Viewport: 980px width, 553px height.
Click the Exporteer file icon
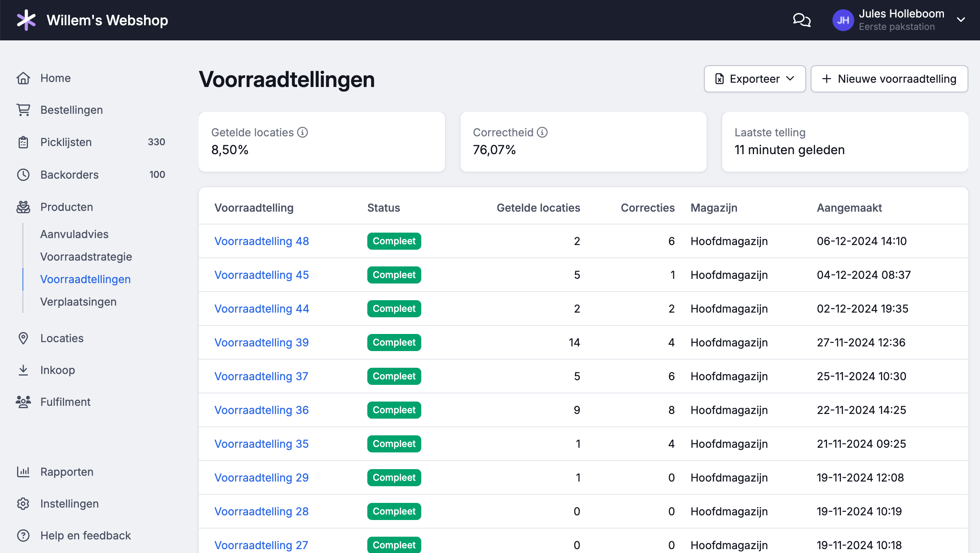point(719,79)
